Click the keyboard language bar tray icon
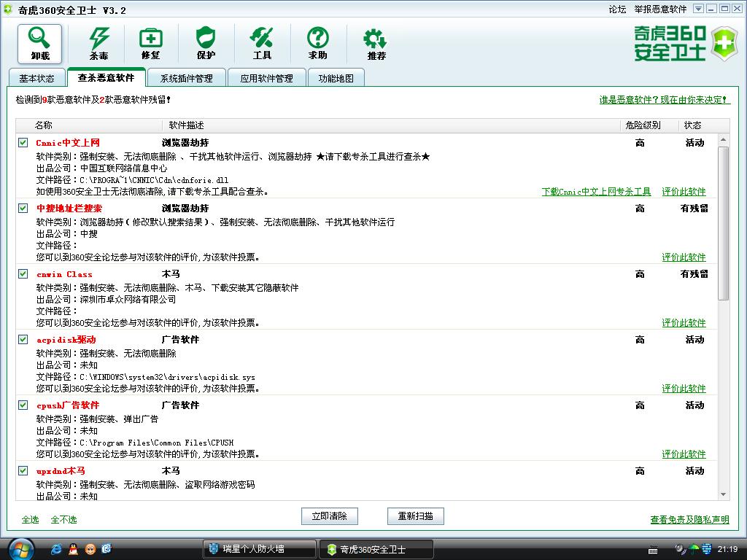747x560 pixels. pos(653,550)
